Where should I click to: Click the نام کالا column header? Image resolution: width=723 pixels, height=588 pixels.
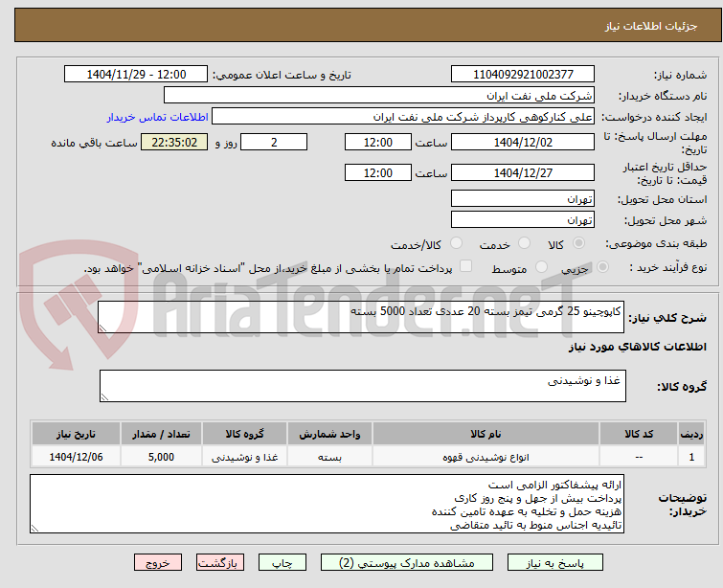486,434
